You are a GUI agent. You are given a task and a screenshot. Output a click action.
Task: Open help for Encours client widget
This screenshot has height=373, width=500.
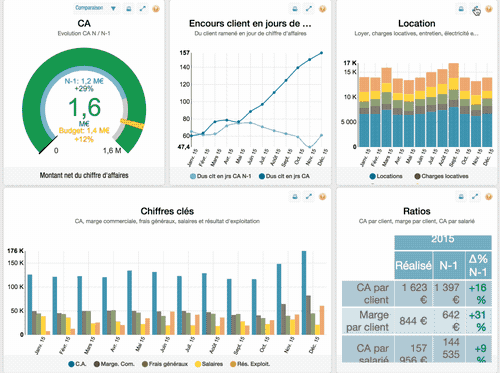(x=322, y=9)
